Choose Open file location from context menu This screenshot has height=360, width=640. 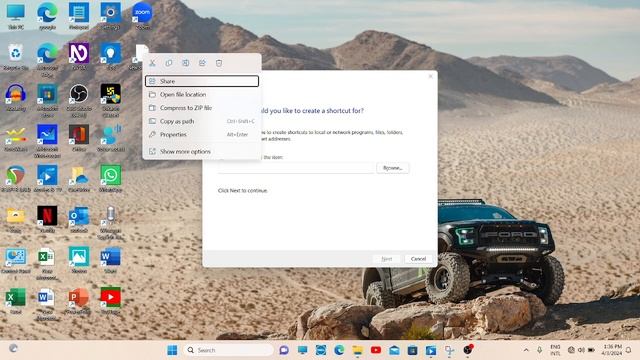click(202, 94)
